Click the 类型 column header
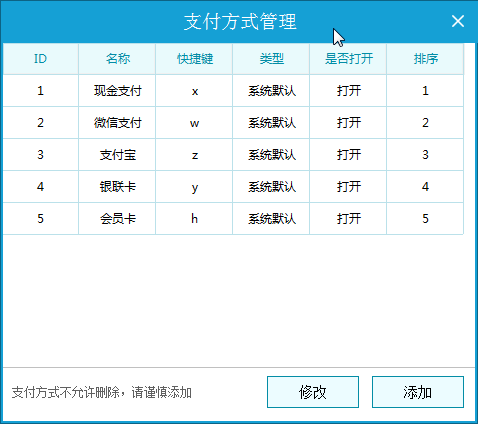This screenshot has width=478, height=424. click(271, 59)
